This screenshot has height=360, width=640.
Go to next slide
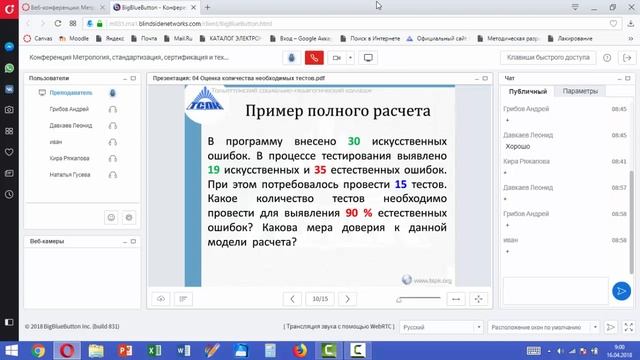tap(347, 299)
